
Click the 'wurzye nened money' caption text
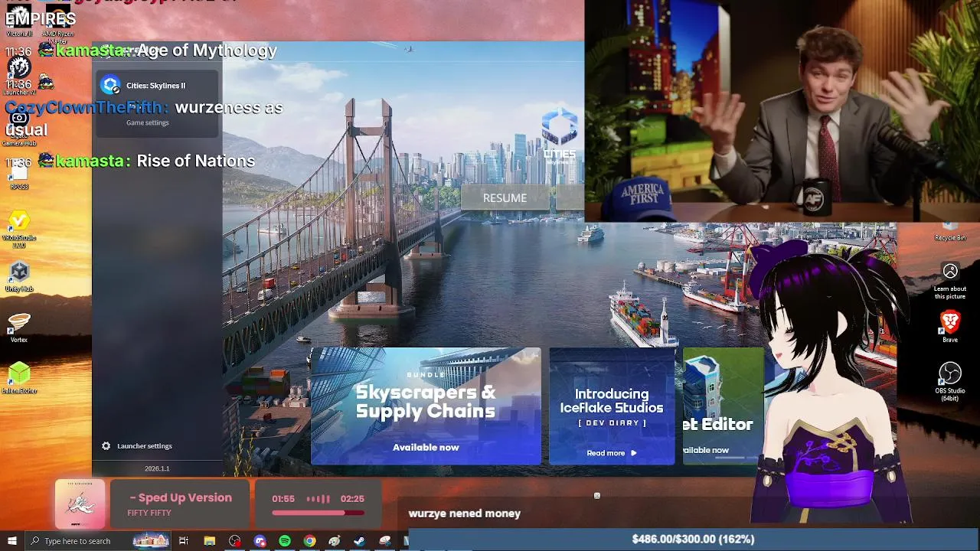point(465,514)
